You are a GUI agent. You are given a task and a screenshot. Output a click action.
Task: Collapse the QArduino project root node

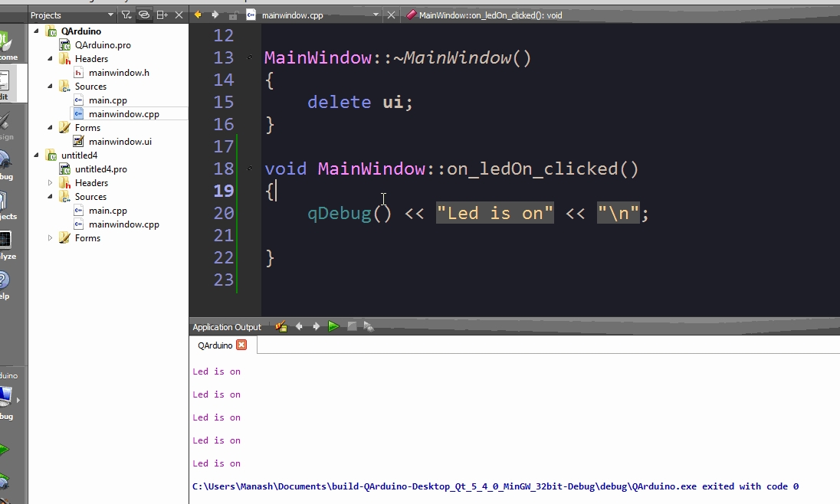pyautogui.click(x=36, y=31)
